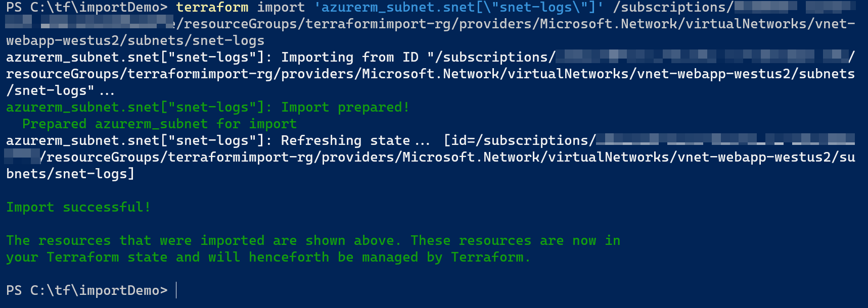Click "These resources are now in" text
Screen dimensions: 868x308
pos(515,240)
